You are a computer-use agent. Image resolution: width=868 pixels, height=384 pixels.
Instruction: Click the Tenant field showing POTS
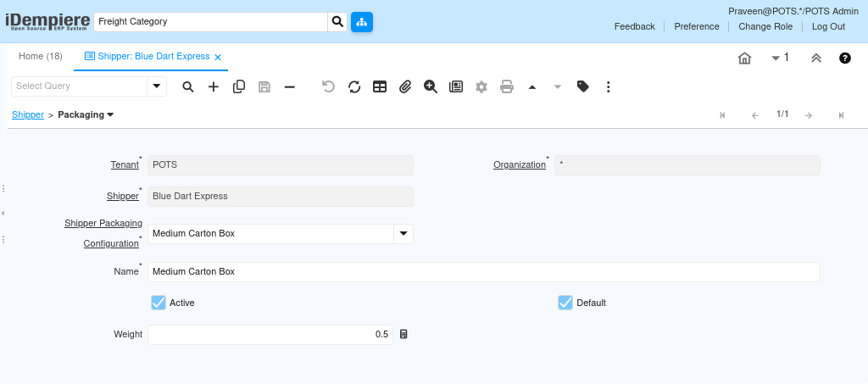pos(280,165)
